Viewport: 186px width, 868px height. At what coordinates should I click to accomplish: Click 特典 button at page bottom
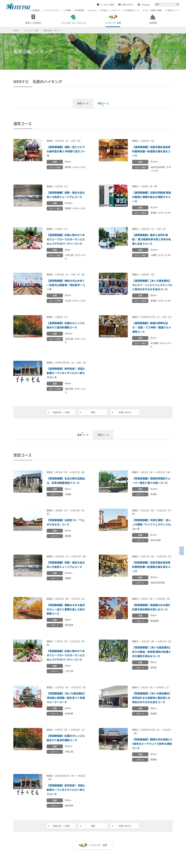tap(93, 826)
